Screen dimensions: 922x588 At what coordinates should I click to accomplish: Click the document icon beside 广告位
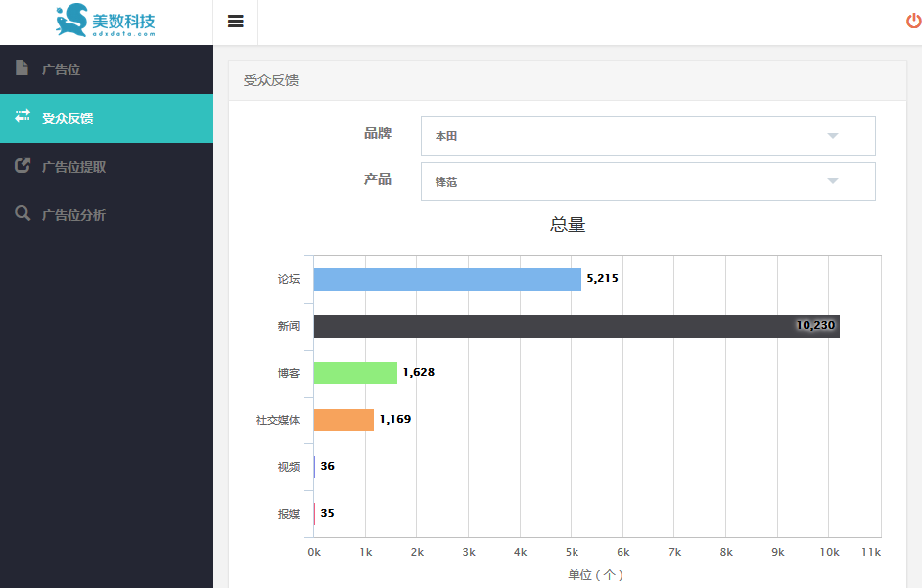coord(22,68)
